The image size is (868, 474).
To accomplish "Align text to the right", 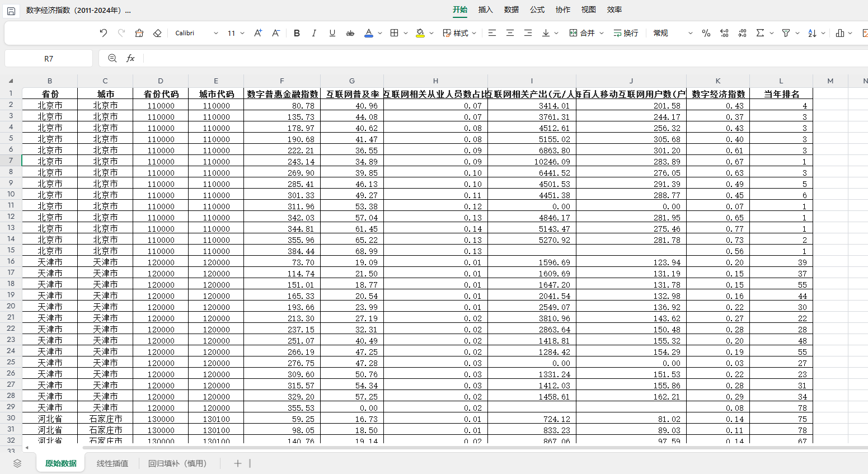I will click(x=528, y=33).
